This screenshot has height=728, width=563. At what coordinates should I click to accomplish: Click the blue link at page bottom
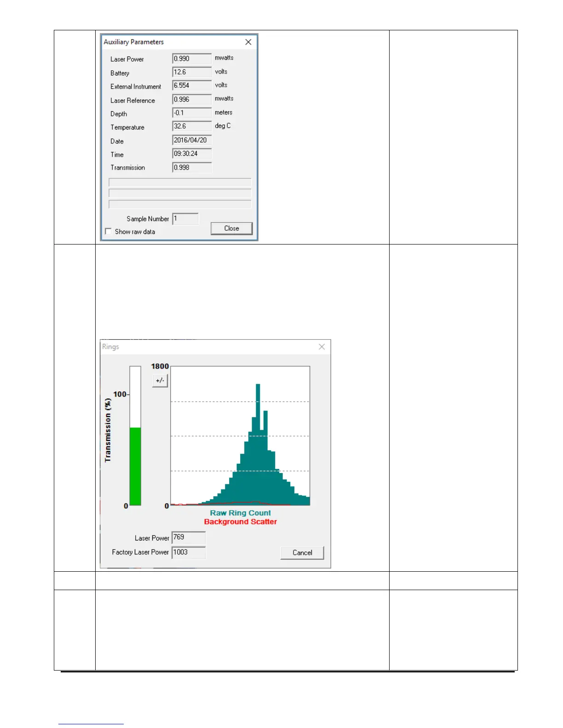coord(91,723)
